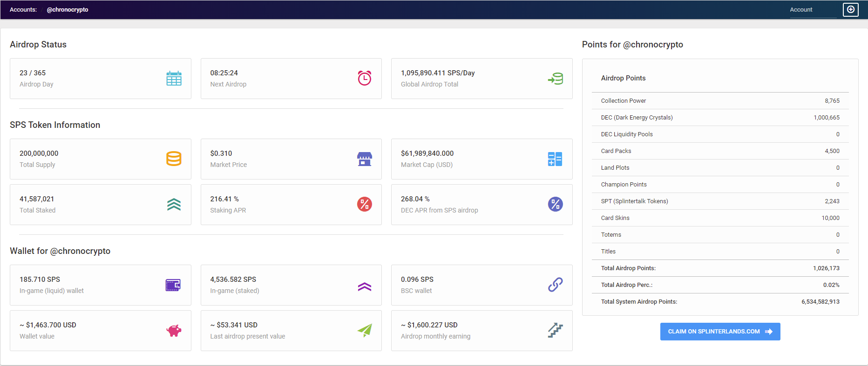Click the add account plus icon
Image resolution: width=868 pixels, height=366 pixels.
tap(851, 9)
